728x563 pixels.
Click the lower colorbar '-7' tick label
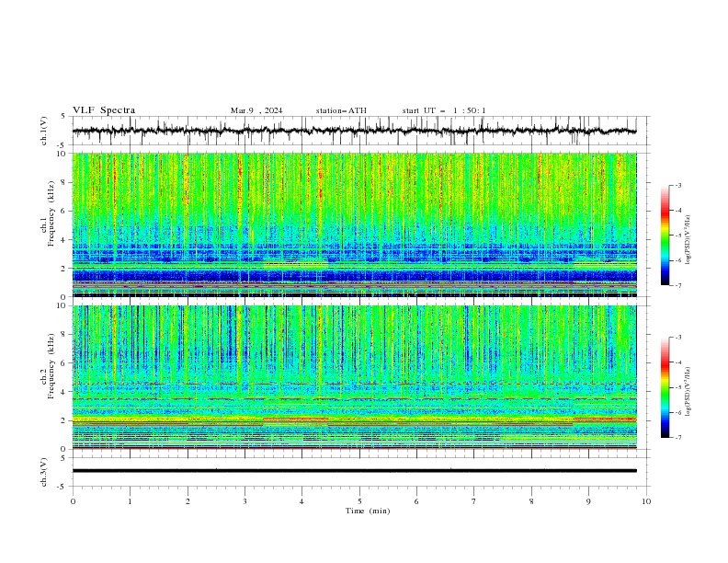tap(678, 437)
